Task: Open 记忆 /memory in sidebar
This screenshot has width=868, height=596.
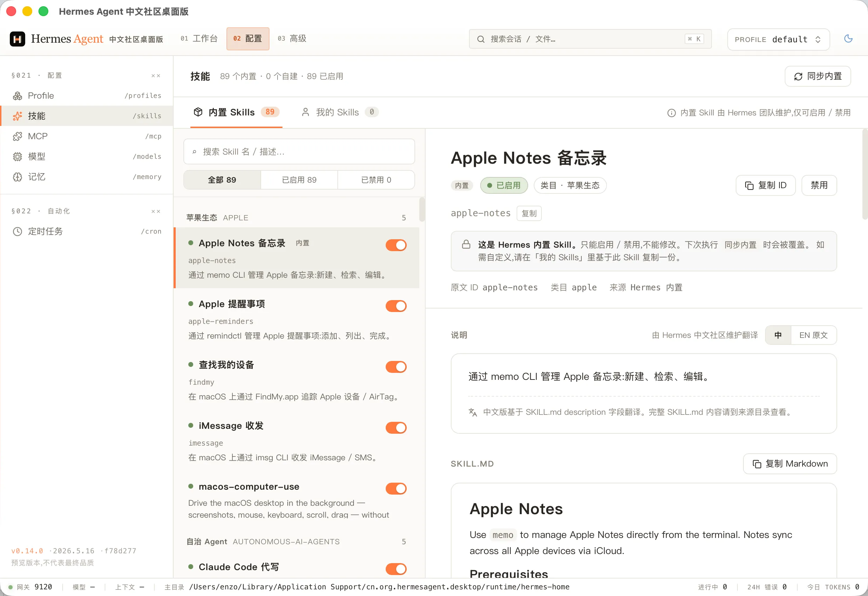Action: pyautogui.click(x=87, y=177)
